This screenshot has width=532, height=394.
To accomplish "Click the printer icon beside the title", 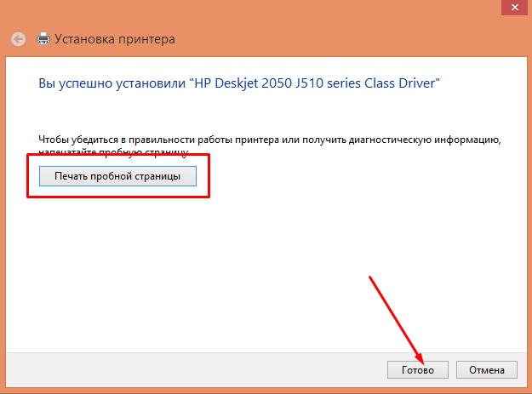I will (x=43, y=39).
